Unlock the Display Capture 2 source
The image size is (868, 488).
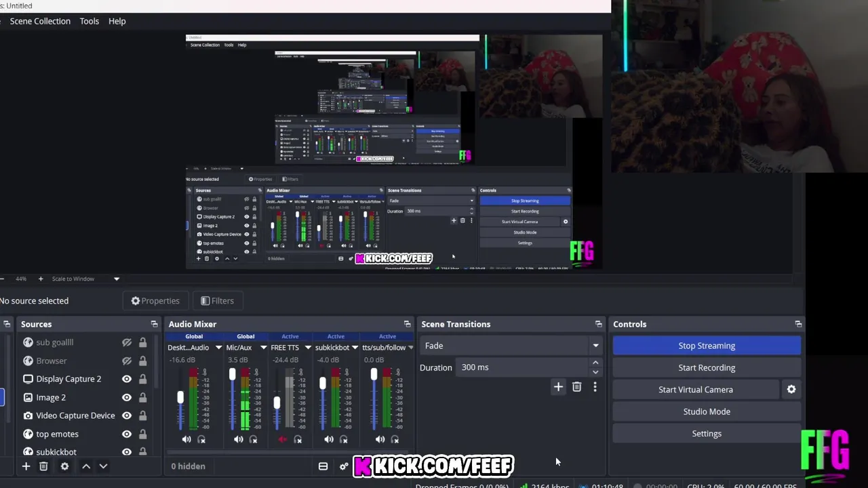[x=142, y=379]
